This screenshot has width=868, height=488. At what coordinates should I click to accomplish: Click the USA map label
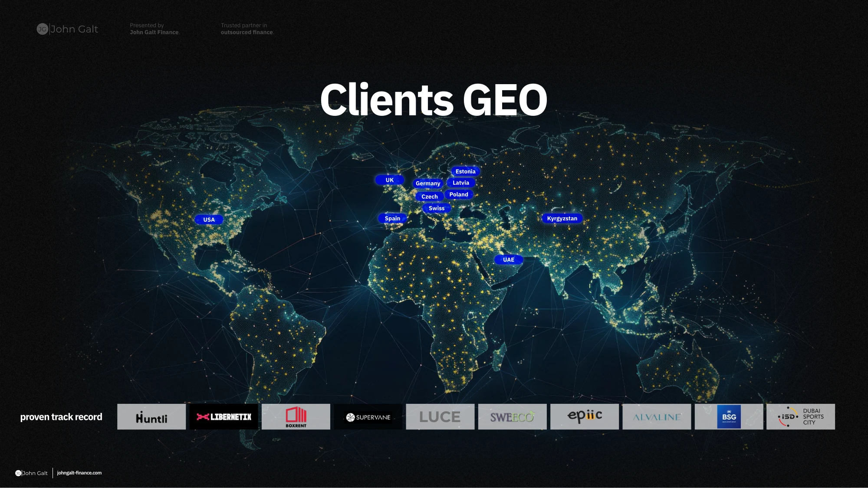point(209,219)
